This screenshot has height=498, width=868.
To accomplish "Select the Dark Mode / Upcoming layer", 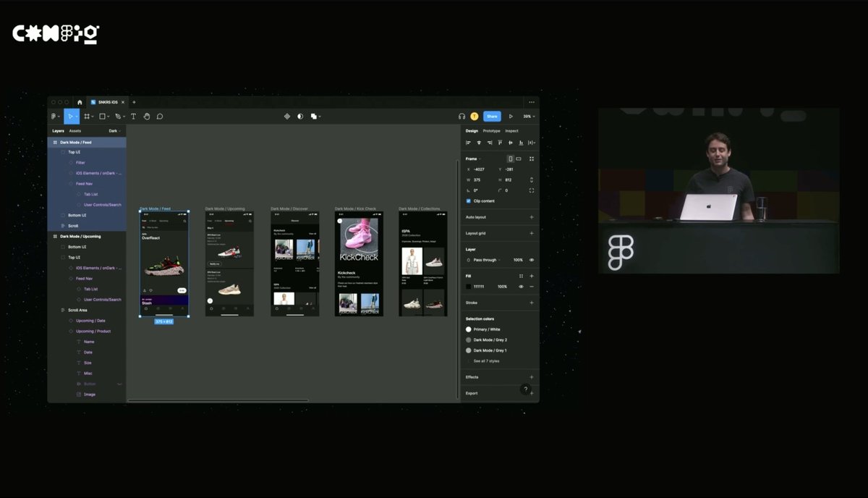I will 87,236.
